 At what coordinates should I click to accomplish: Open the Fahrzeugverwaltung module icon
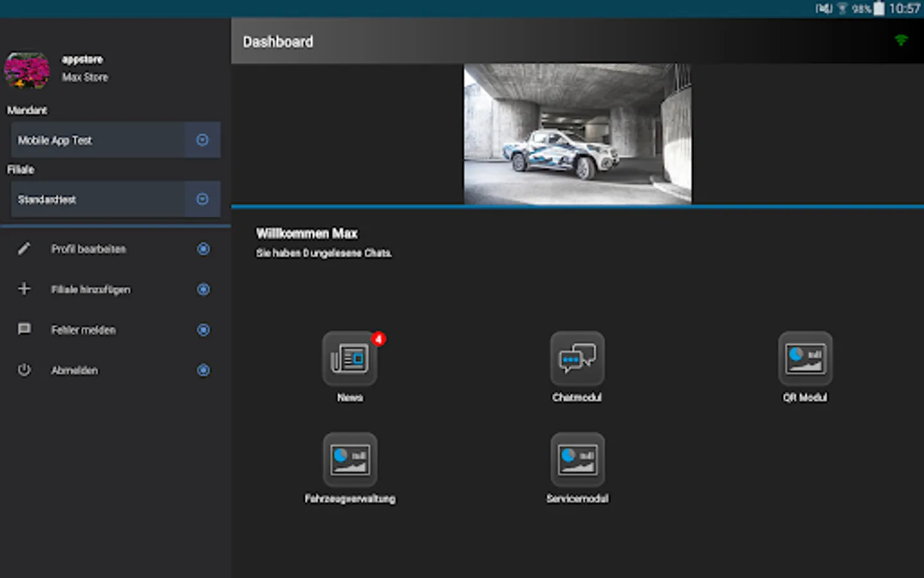tap(350, 459)
